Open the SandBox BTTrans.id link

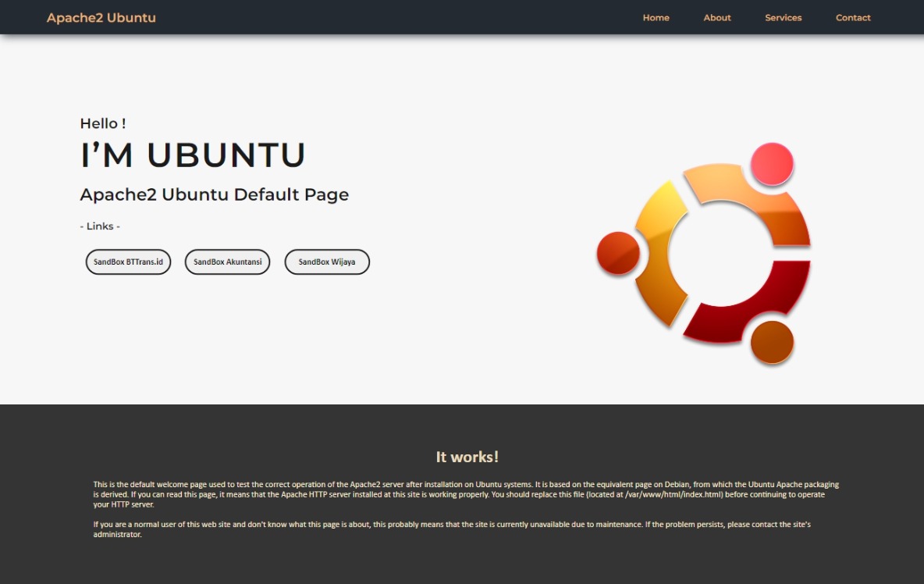(128, 262)
